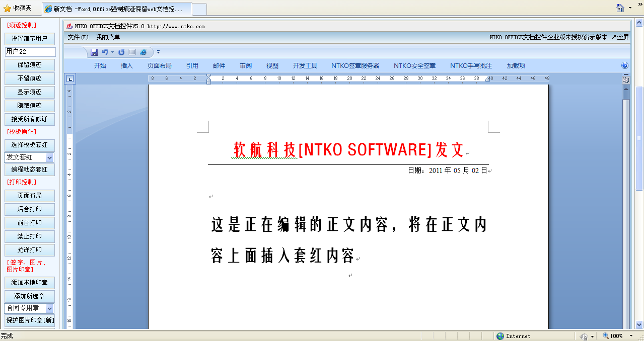Click the 禁止打印 button
644x341 pixels.
[x=30, y=236]
